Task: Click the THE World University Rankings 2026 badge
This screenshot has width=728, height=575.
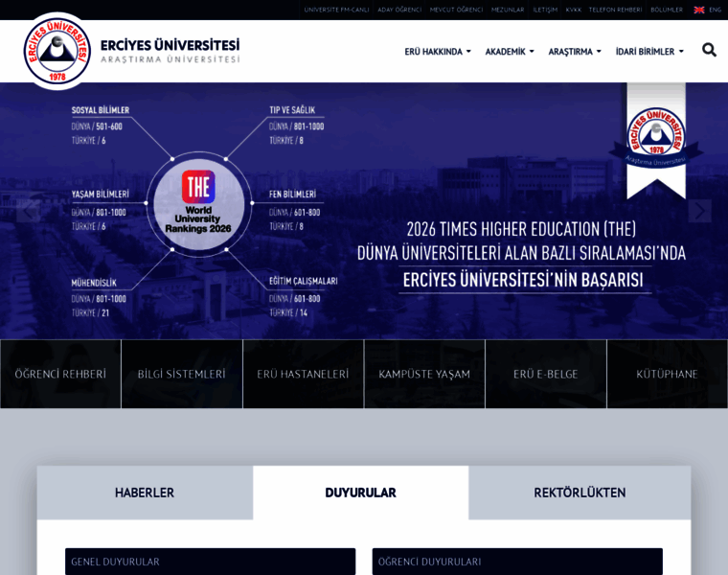Action: [x=198, y=202]
